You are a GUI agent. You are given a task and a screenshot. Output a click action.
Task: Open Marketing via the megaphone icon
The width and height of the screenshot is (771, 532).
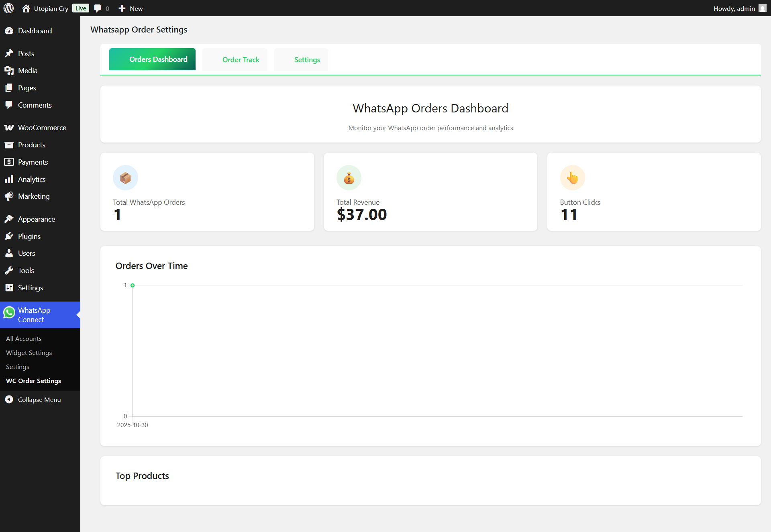10,196
